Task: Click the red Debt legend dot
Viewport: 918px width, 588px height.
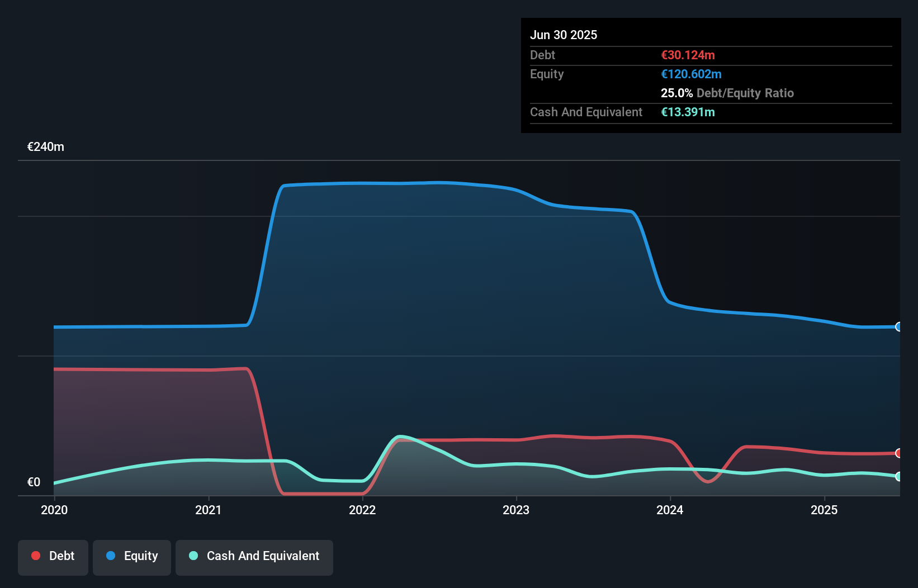Action: [x=35, y=556]
